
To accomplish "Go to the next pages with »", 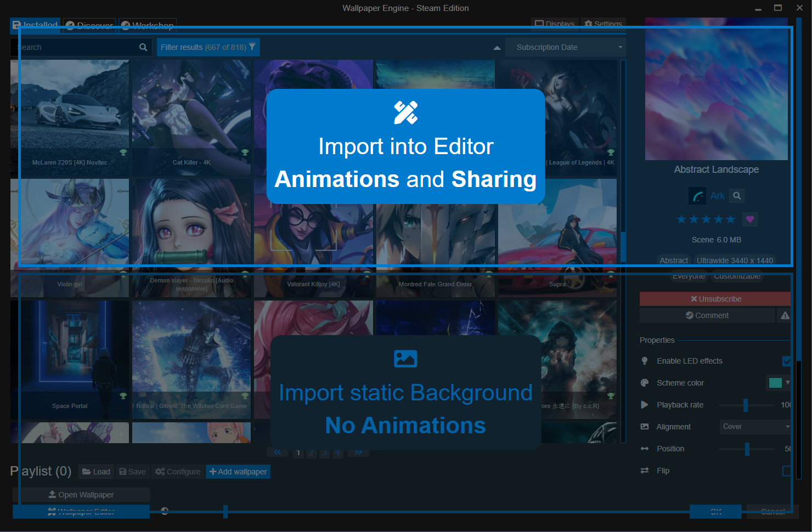I will (x=358, y=452).
